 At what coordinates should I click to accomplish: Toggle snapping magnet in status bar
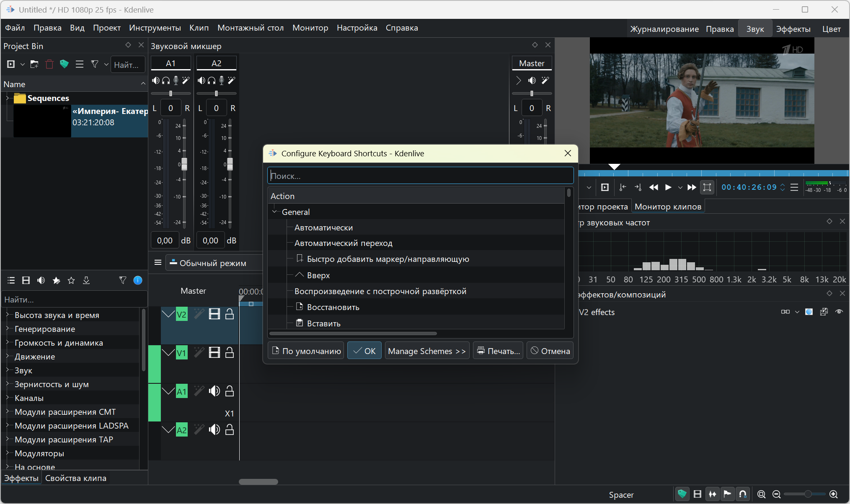pyautogui.click(x=743, y=494)
